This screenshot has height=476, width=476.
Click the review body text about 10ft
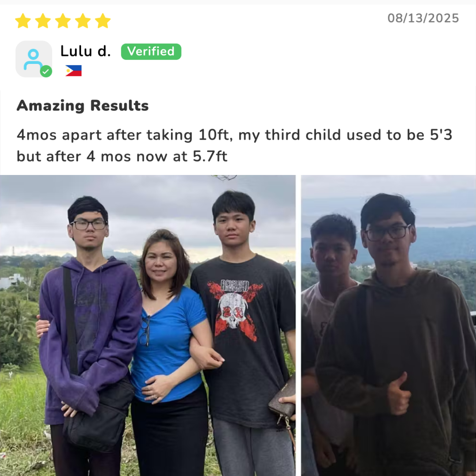pos(234,146)
